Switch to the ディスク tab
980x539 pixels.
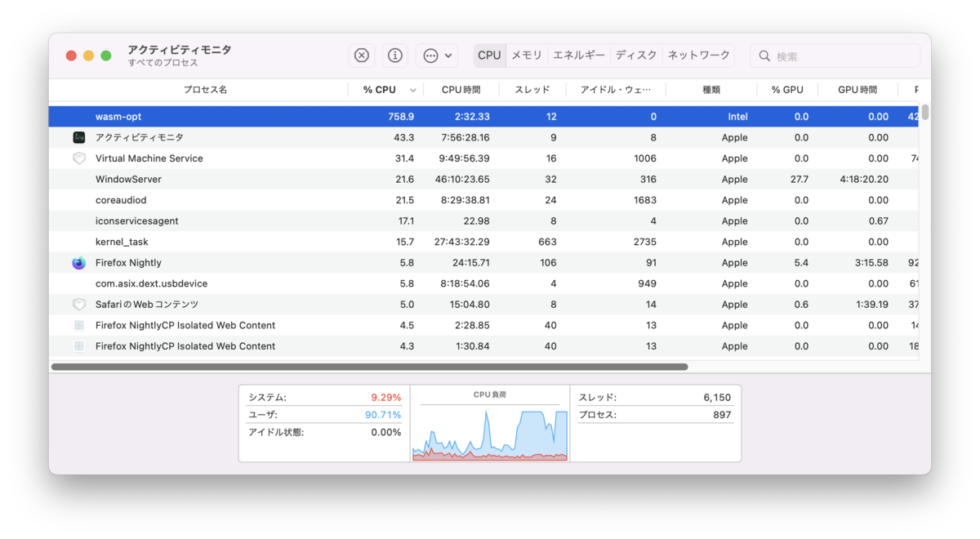[x=636, y=56]
